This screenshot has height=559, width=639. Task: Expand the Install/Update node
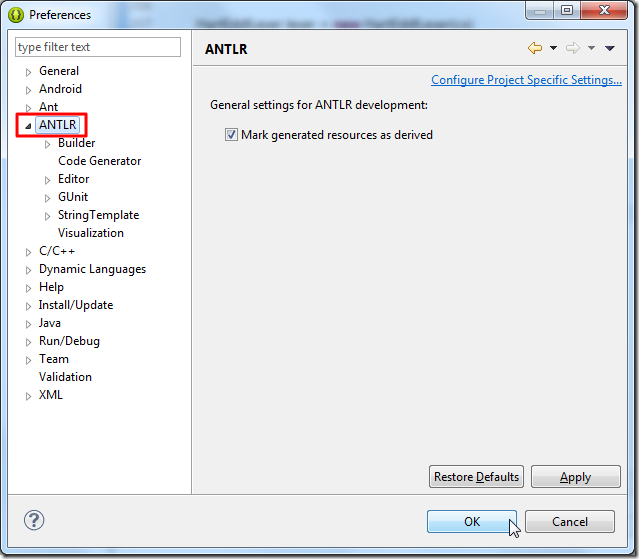click(28, 306)
